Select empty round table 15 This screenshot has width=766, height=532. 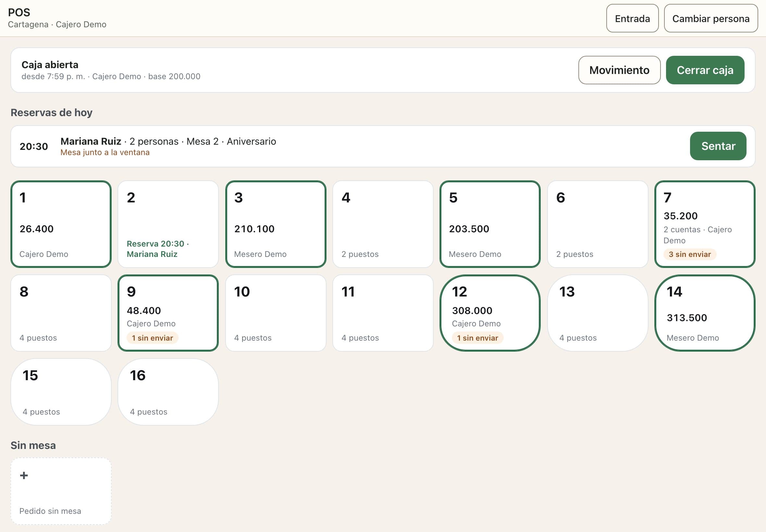pos(61,392)
